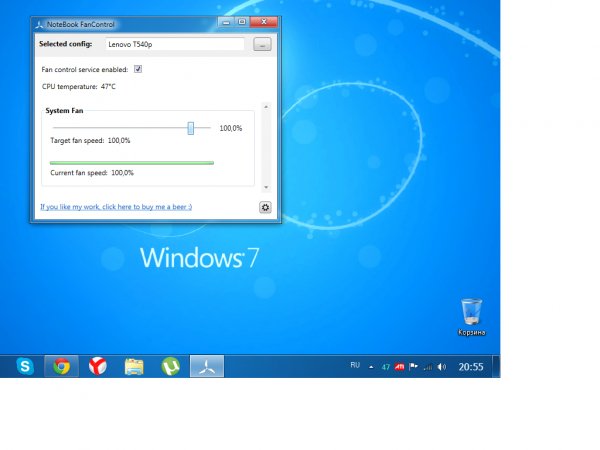Viewport: 600px width, 450px height.
Task: Click the network signal tray icon
Action: pyautogui.click(x=428, y=367)
